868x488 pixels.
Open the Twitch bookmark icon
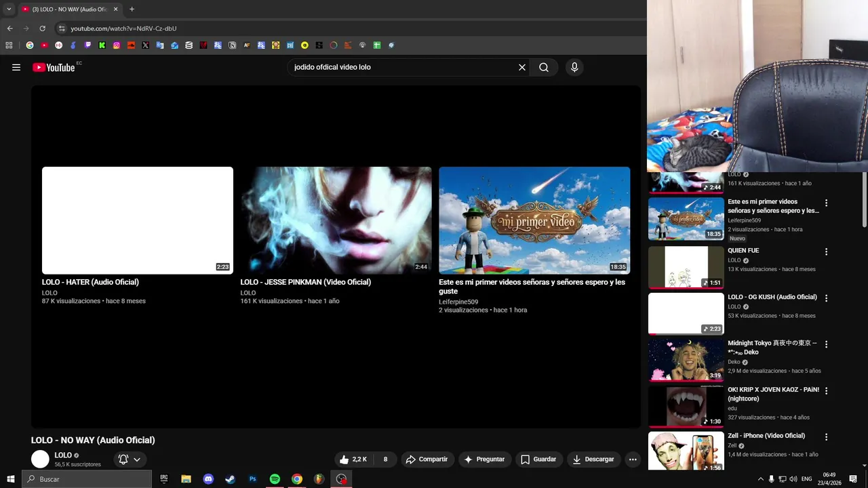pyautogui.click(x=87, y=45)
